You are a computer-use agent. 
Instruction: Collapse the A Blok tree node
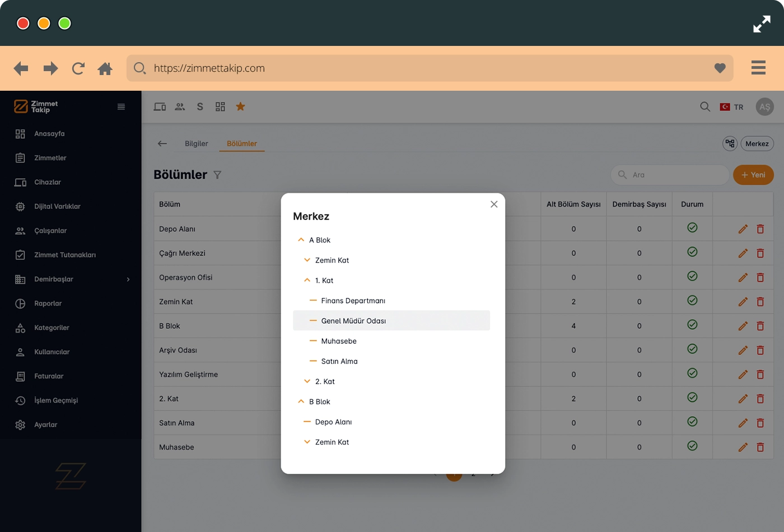(301, 240)
